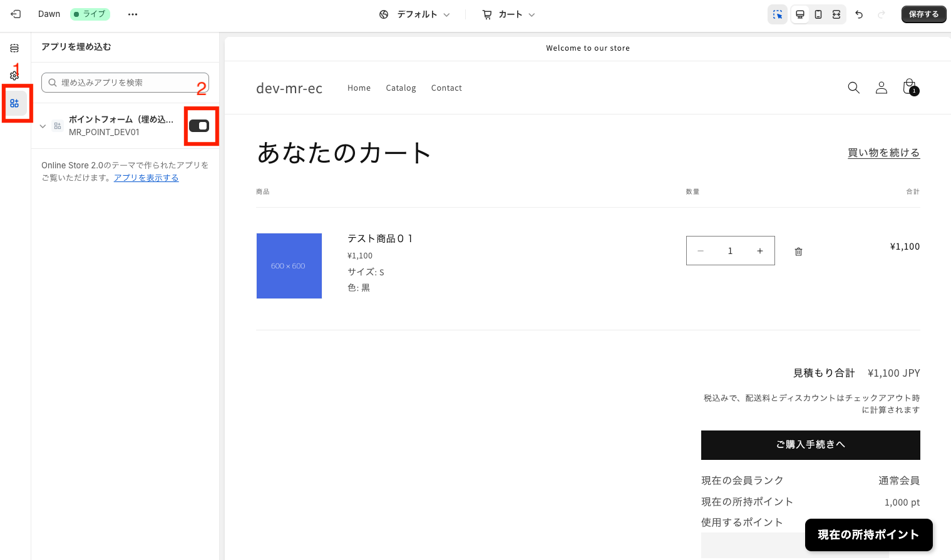Increase quantity with the plus button
Screen dimensions: 951x560
(760, 251)
